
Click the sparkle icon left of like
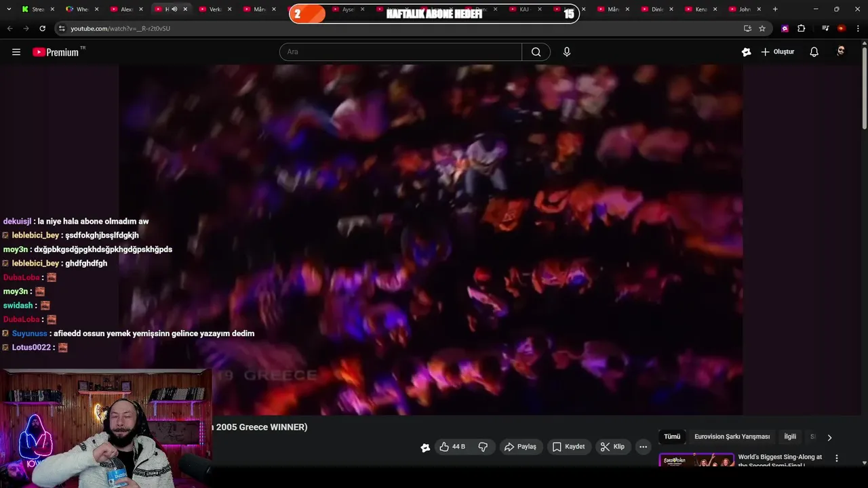click(425, 447)
